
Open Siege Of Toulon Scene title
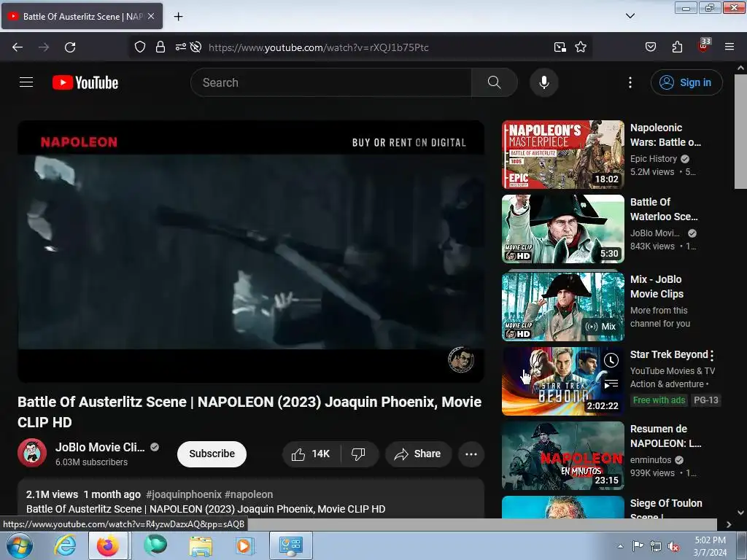[666, 507]
